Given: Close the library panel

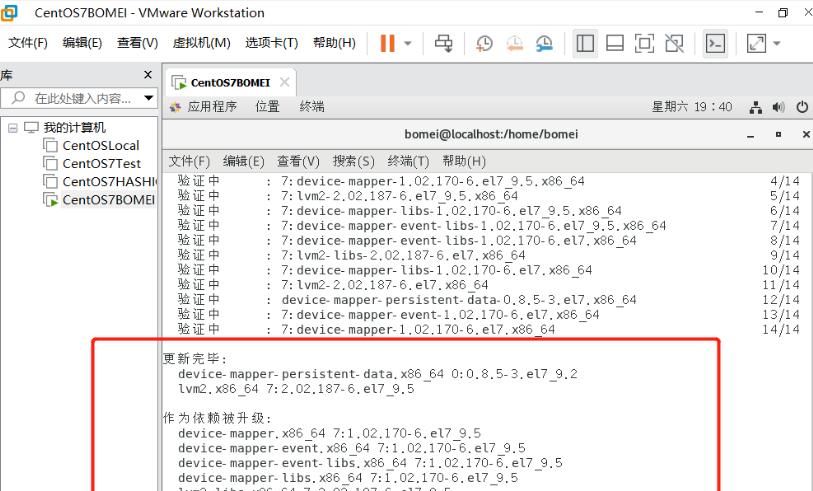Looking at the screenshot, I should click(x=148, y=75).
